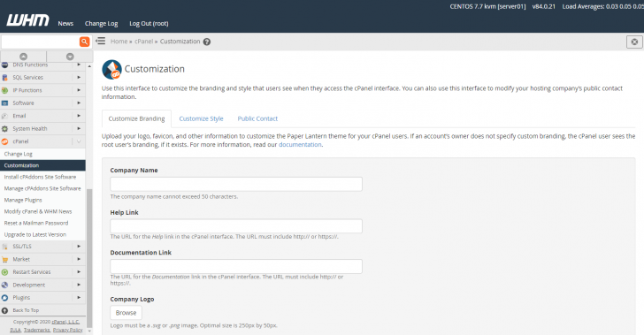
Task: Click the System Health gear icon
Action: (5, 128)
